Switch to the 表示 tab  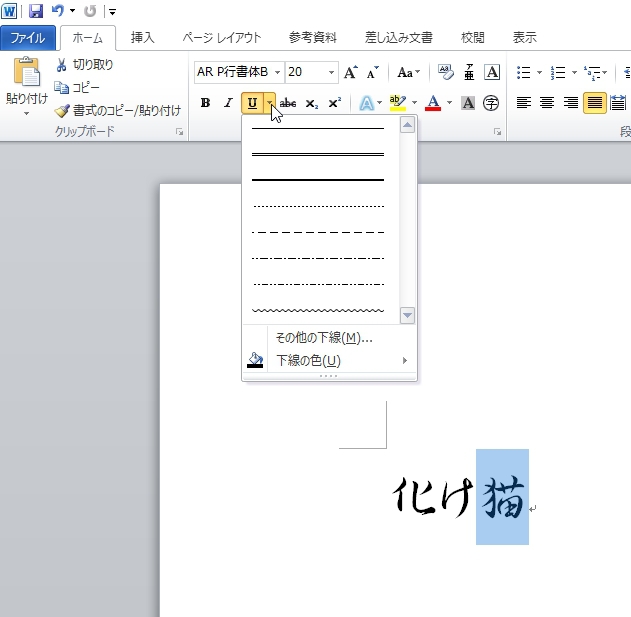[524, 38]
